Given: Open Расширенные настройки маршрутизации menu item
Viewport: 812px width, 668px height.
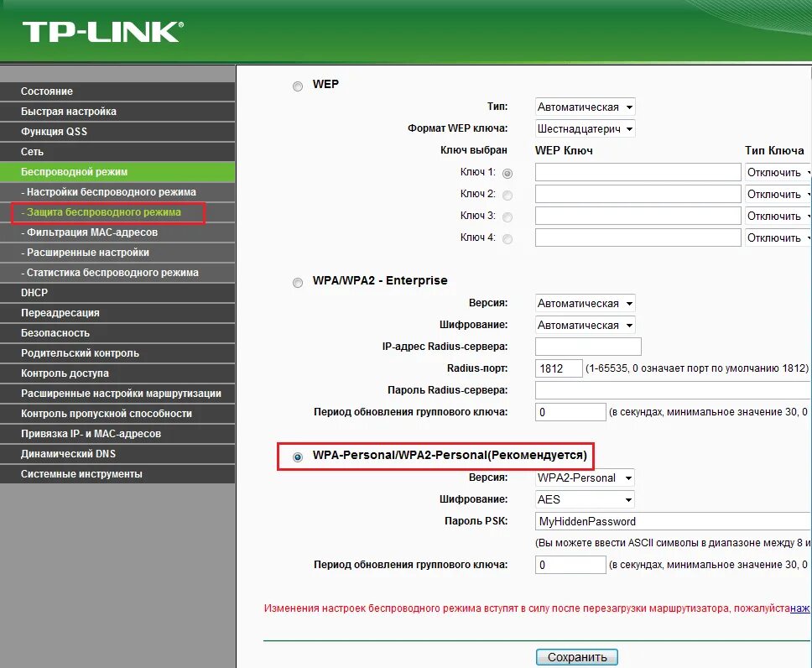Looking at the screenshot, I should coord(117,394).
